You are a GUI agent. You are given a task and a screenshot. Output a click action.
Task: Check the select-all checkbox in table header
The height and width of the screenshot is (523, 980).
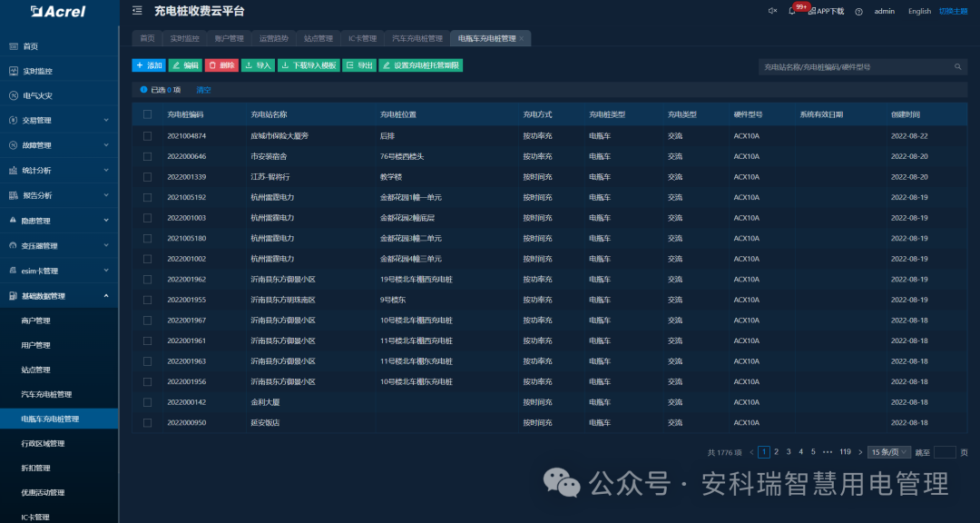point(148,114)
